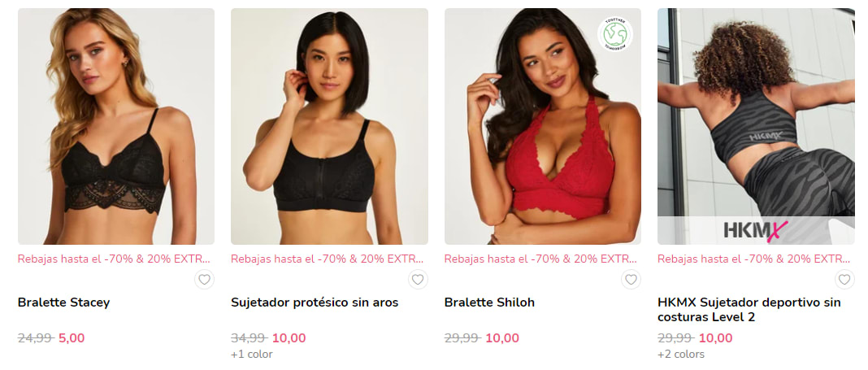Show +1 color options for prosthetic bra
The height and width of the screenshot is (370, 868).
[x=252, y=354]
